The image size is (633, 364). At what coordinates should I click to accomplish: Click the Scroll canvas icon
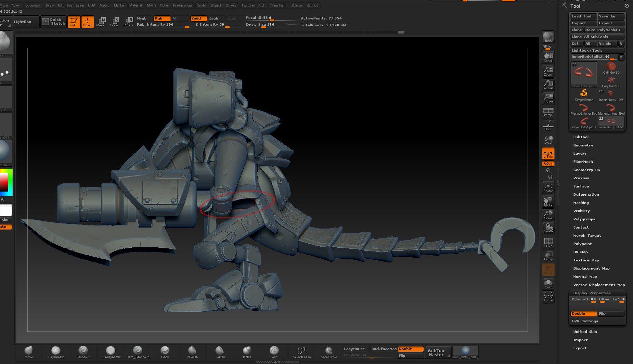[x=548, y=57]
